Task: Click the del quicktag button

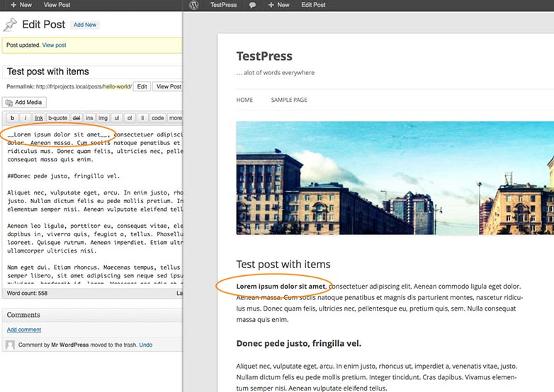Action: [77, 118]
